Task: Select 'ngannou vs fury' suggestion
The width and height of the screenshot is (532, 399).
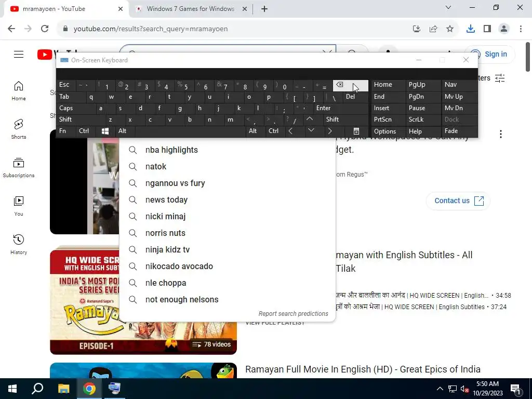Action: pos(228,183)
